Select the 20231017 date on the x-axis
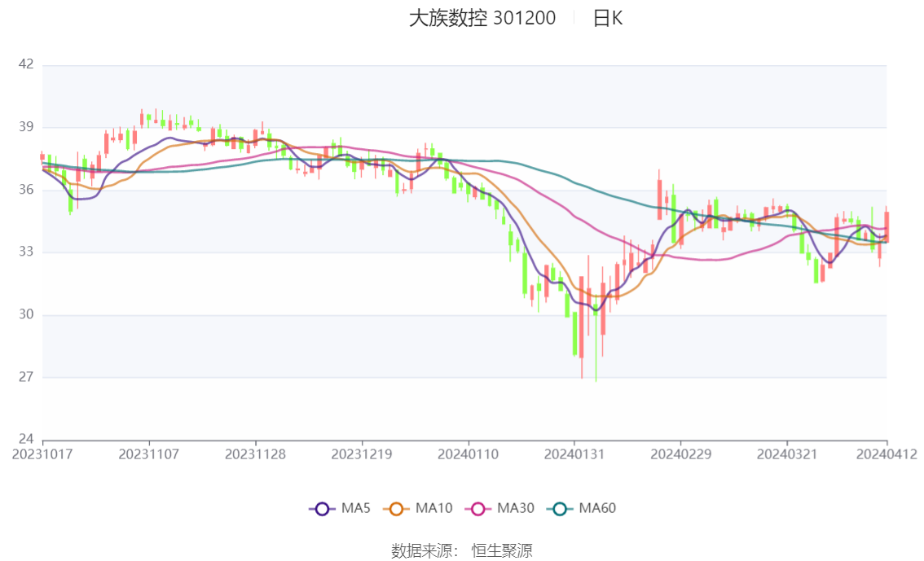Screen dimensions: 924x561 pos(42,454)
